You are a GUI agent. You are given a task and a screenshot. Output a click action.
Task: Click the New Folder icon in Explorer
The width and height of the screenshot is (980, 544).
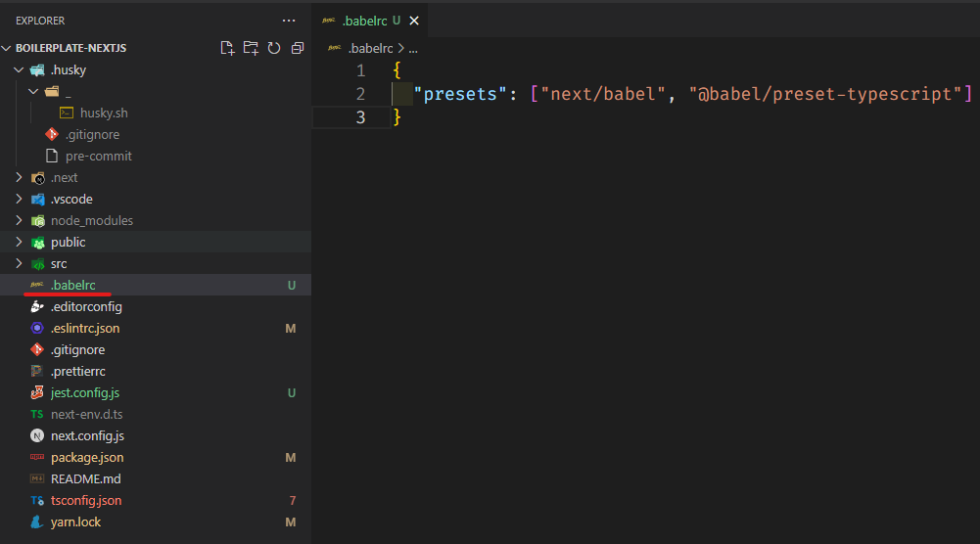coord(251,48)
